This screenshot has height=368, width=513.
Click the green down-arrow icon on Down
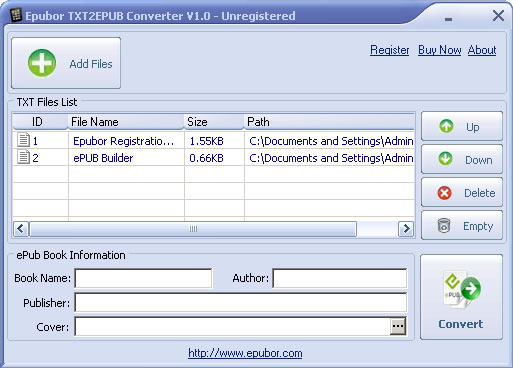coord(446,159)
